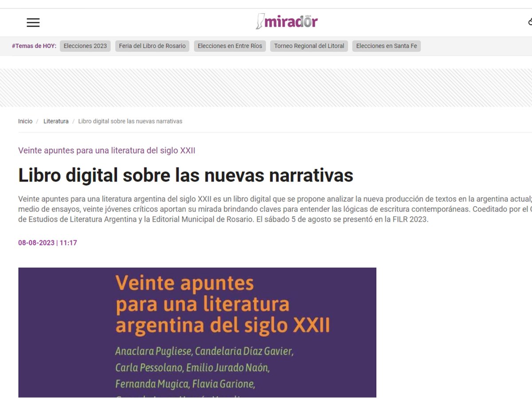
Task: Open the Literatura breadcrumb section
Action: click(x=56, y=121)
